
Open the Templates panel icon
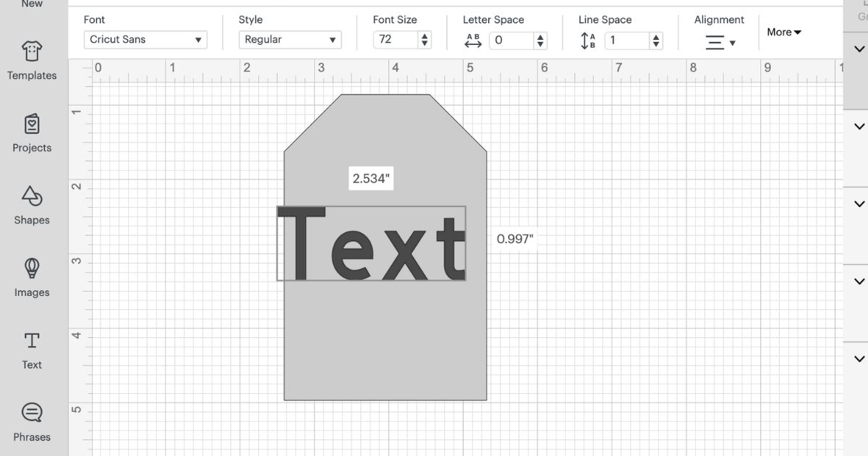[x=32, y=51]
